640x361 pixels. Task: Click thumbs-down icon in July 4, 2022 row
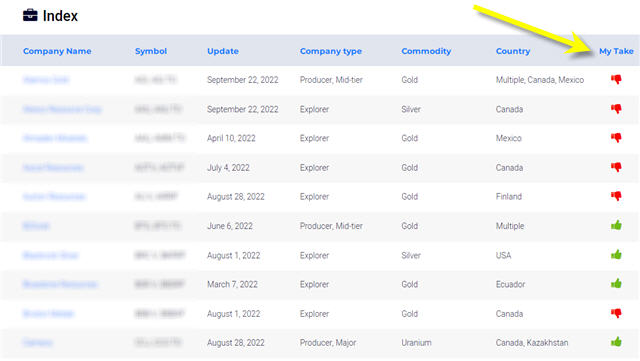click(x=616, y=167)
